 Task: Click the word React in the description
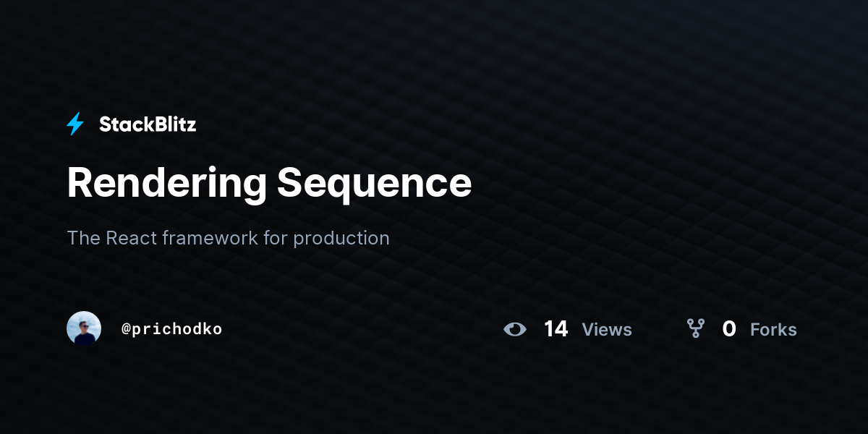132,238
